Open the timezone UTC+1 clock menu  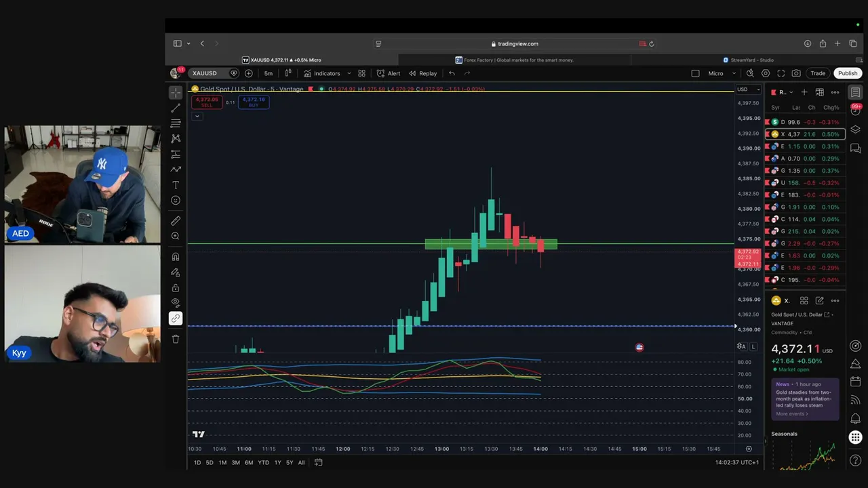click(x=736, y=462)
